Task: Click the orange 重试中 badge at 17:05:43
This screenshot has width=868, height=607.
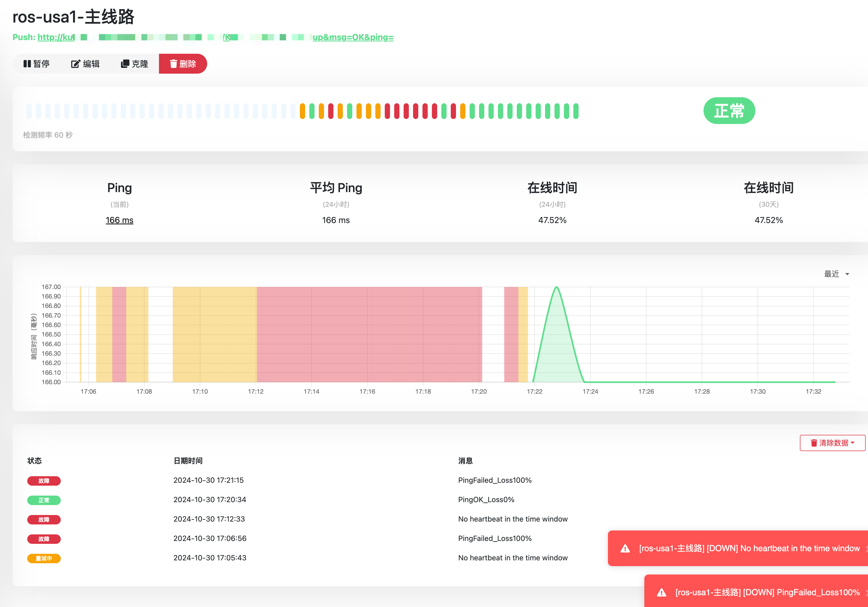Action: [44, 558]
